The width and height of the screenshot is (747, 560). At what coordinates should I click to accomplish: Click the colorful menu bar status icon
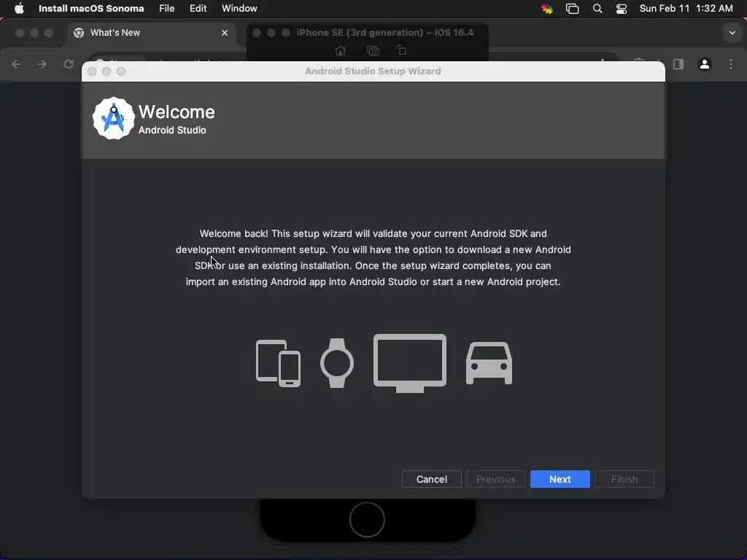pos(547,9)
